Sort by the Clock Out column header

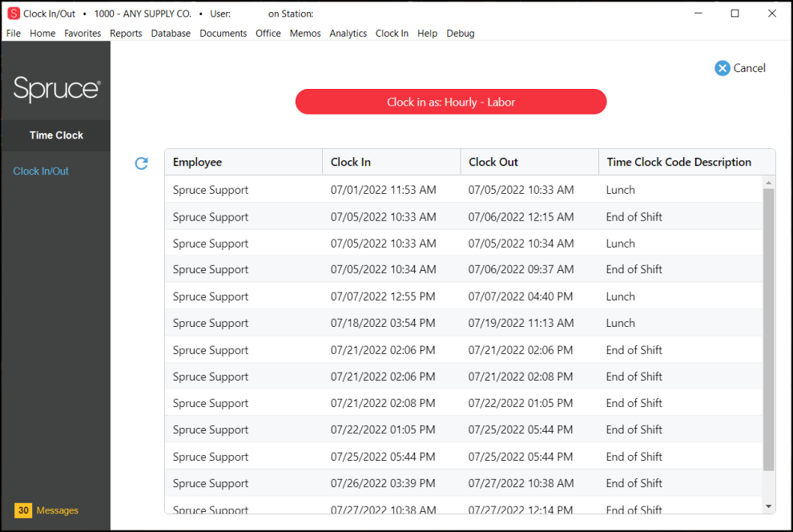pyautogui.click(x=529, y=162)
